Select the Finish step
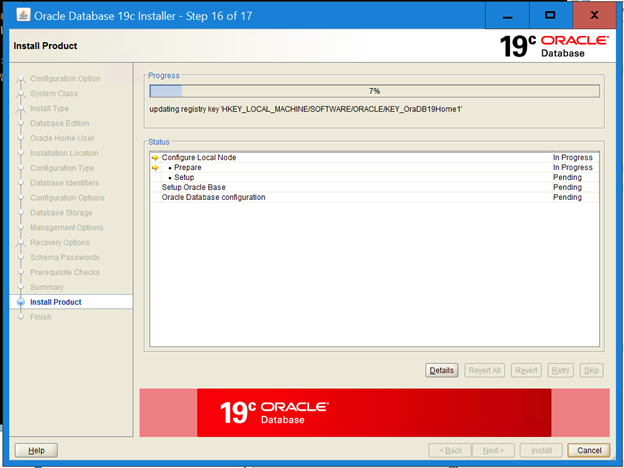 point(41,317)
